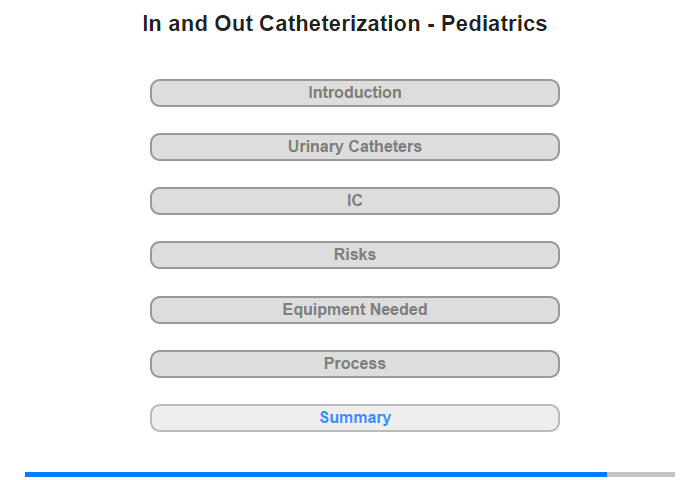The image size is (700, 480).
Task: Select the Equipment Needed button
Action: pos(354,310)
